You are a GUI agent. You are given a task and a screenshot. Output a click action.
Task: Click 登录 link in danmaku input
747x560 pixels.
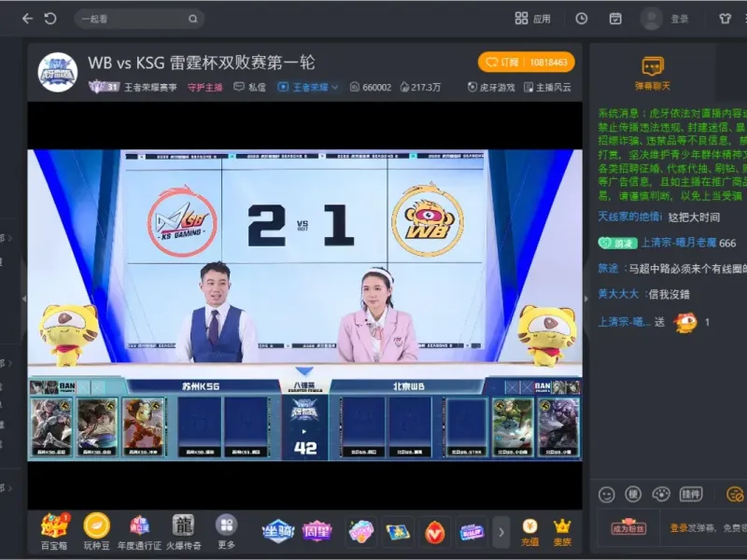[679, 527]
